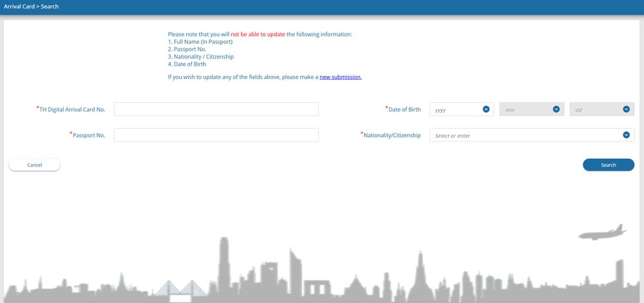644x303 pixels.
Task: Click the "TH Digital Arrival Card No." label
Action: click(x=71, y=109)
